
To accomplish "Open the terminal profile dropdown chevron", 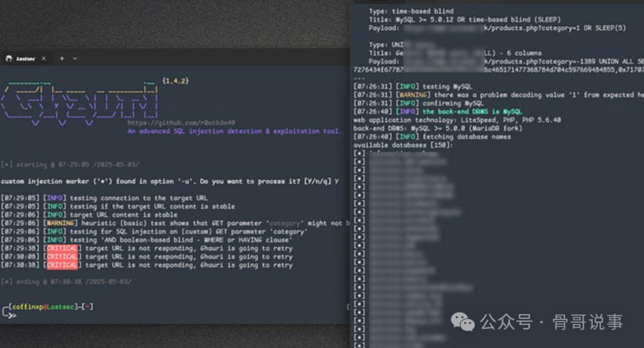I will [75, 58].
